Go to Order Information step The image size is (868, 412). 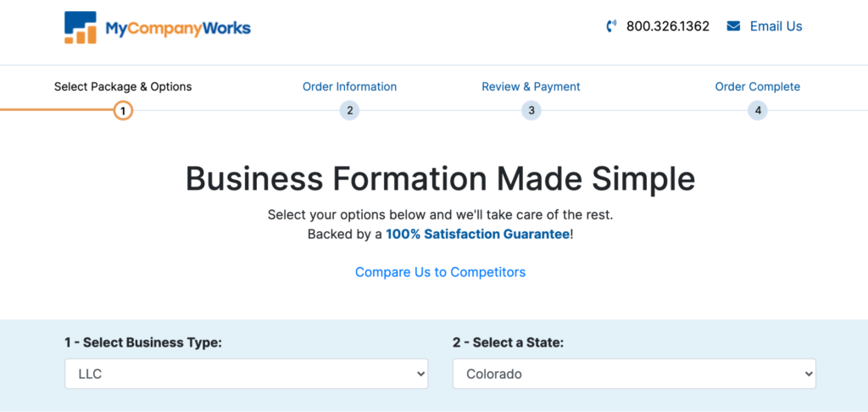(349, 87)
